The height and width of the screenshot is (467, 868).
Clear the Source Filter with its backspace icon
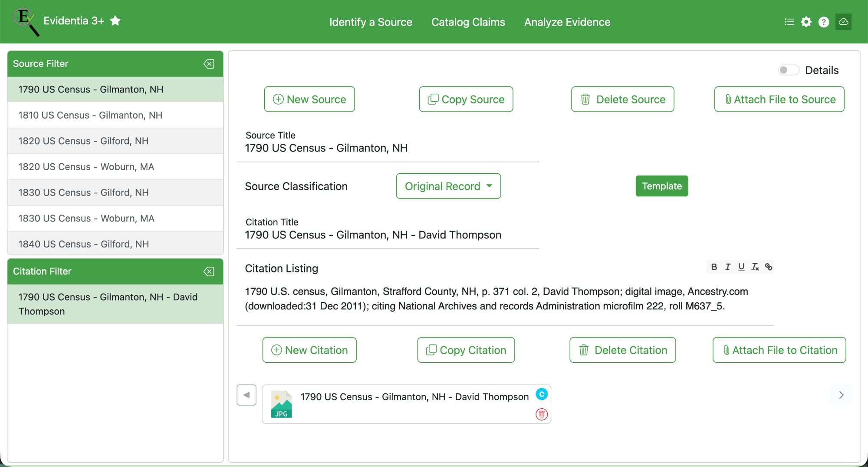point(209,64)
